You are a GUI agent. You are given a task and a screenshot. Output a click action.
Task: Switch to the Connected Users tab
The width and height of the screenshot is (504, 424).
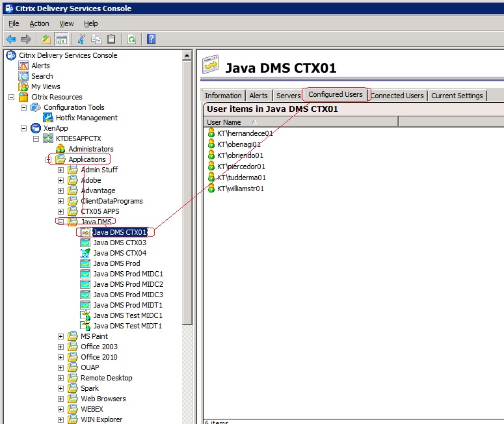coord(397,96)
